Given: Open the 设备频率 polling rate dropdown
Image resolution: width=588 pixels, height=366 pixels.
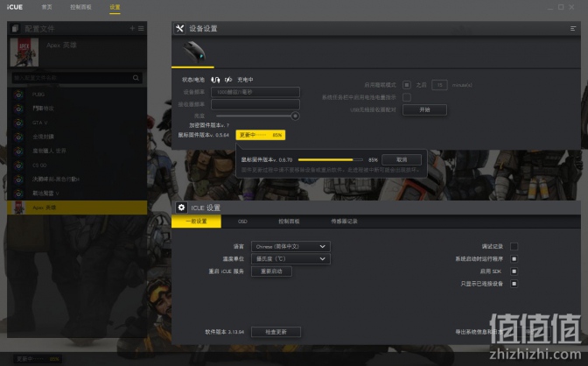Looking at the screenshot, I should point(255,92).
